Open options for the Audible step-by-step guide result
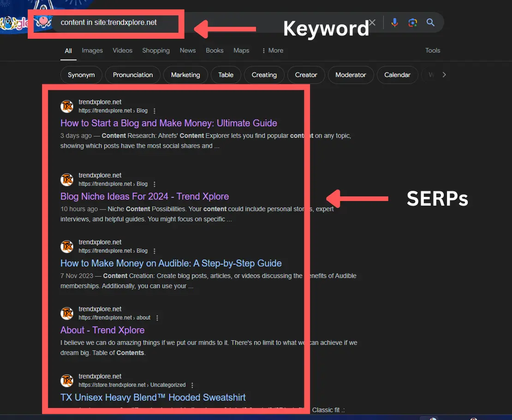 pos(154,251)
